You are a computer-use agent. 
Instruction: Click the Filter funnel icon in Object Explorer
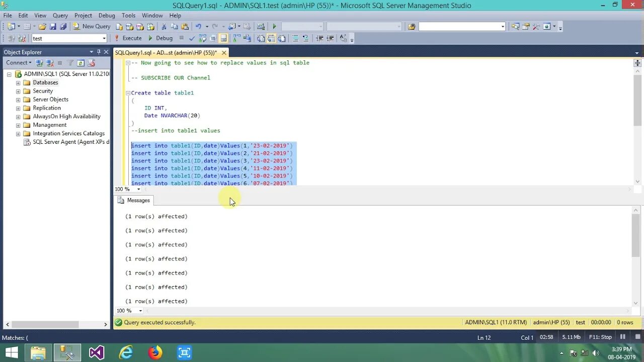pyautogui.click(x=70, y=62)
